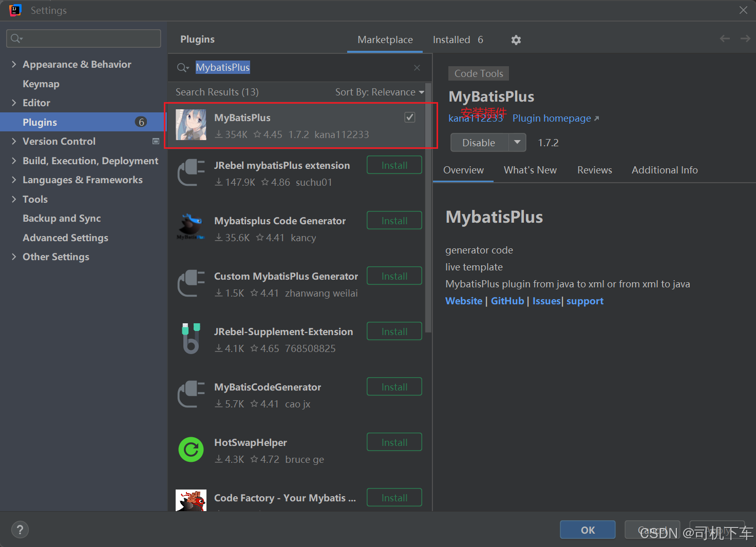
Task: Expand the Version Control node
Action: click(14, 141)
